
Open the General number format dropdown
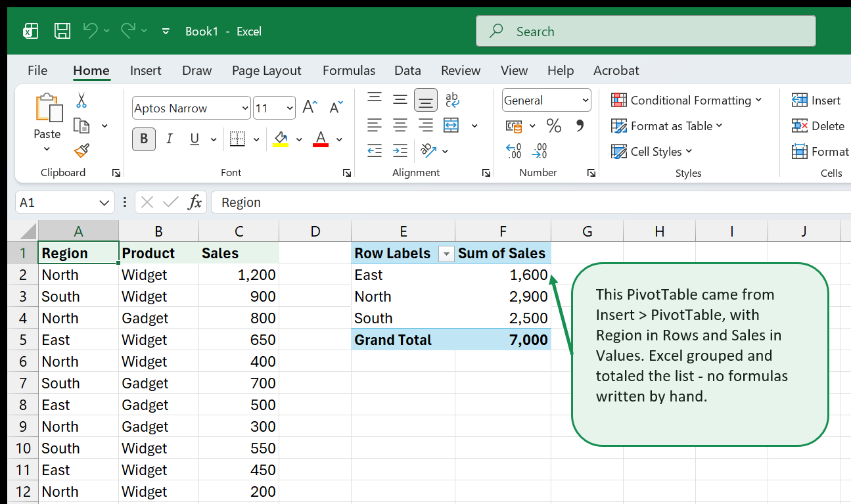click(586, 101)
